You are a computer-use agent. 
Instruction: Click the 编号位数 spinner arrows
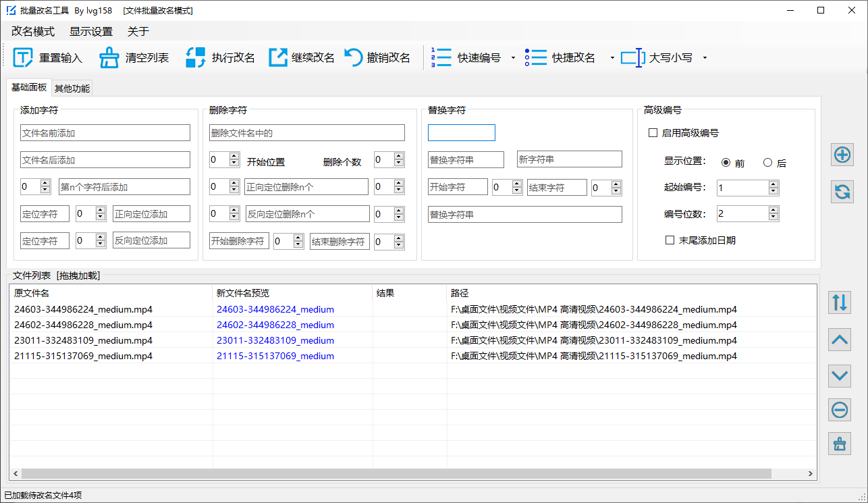[x=774, y=213]
